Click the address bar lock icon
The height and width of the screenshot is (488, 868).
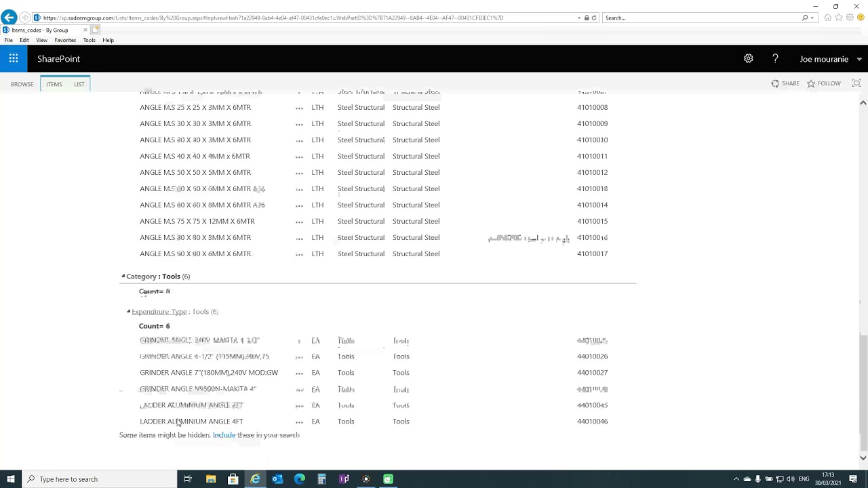pyautogui.click(x=587, y=18)
